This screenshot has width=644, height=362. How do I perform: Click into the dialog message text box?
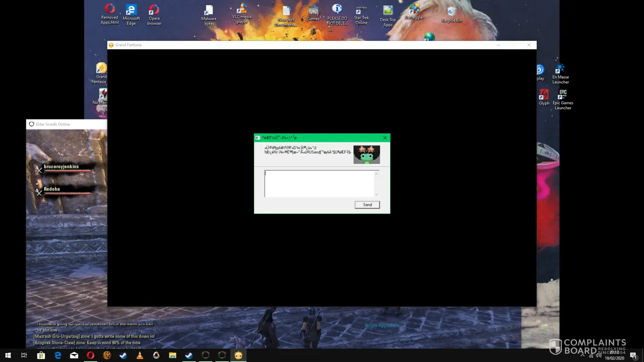[319, 184]
